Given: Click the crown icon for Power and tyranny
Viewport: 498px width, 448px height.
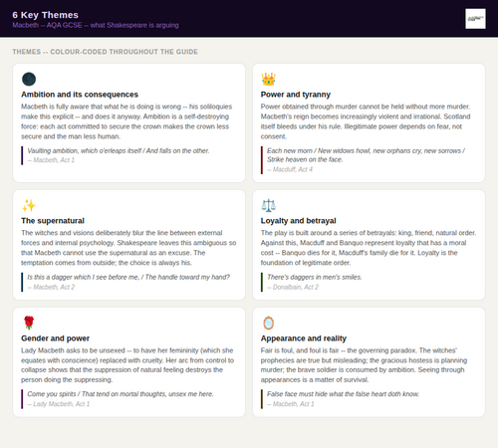Looking at the screenshot, I should (268, 80).
